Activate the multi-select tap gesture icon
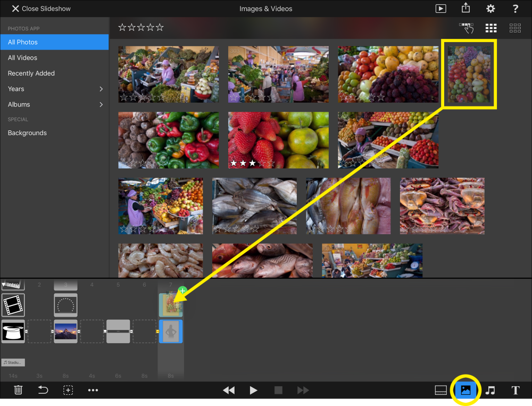The height and width of the screenshot is (406, 532). (467, 28)
